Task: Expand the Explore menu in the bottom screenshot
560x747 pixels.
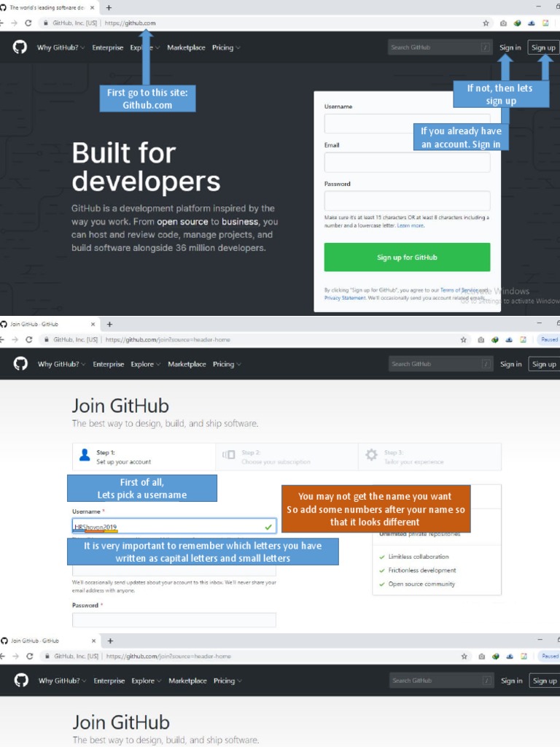Action: (146, 681)
